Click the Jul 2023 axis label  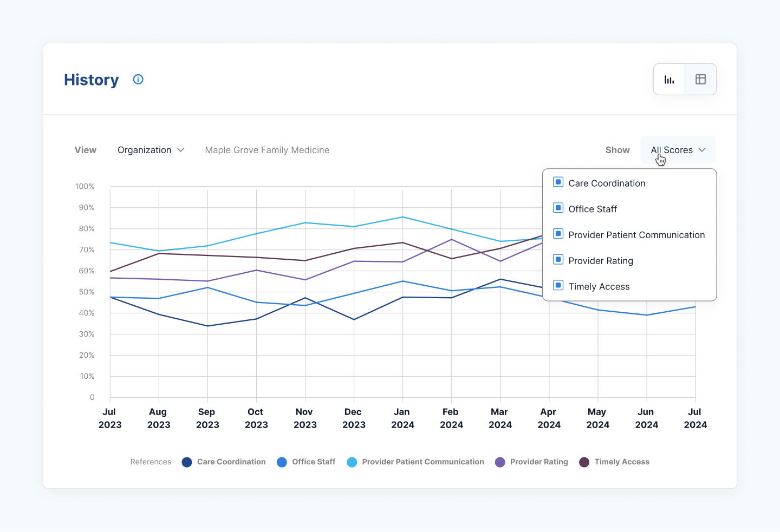coord(110,418)
